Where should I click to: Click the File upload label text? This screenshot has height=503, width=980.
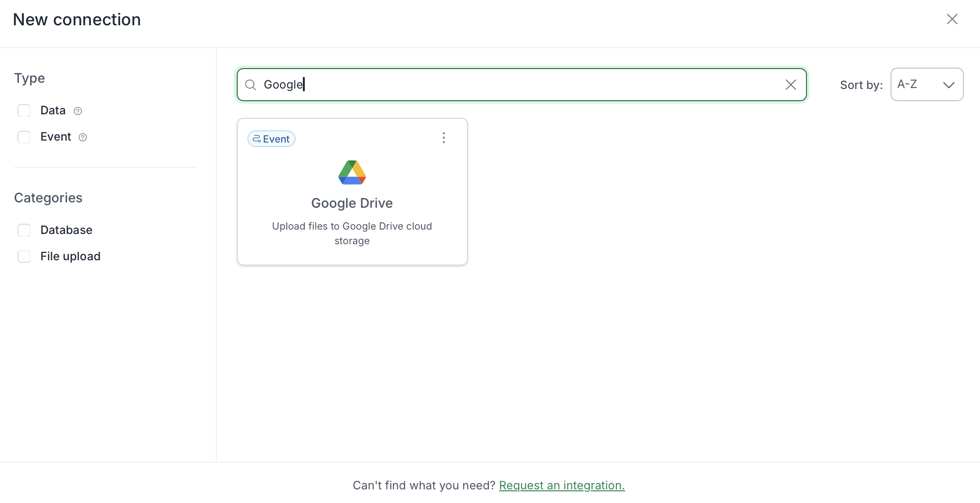70,256
